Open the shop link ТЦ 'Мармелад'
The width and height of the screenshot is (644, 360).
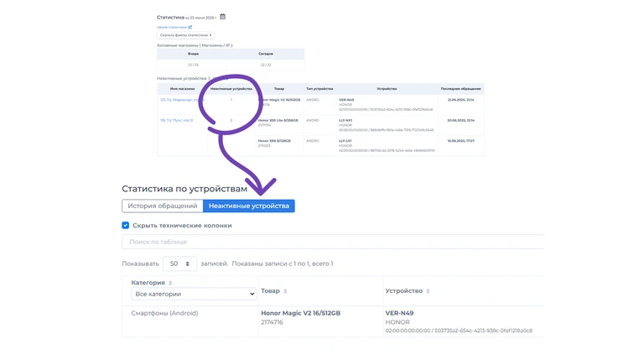click(x=181, y=100)
